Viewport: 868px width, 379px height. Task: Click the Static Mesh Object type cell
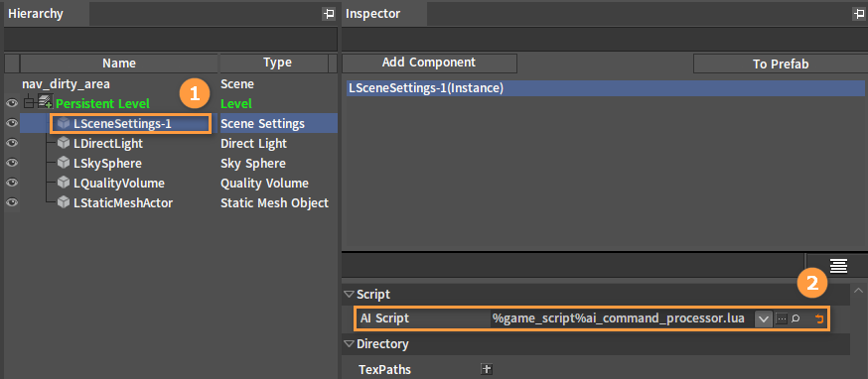tap(274, 203)
